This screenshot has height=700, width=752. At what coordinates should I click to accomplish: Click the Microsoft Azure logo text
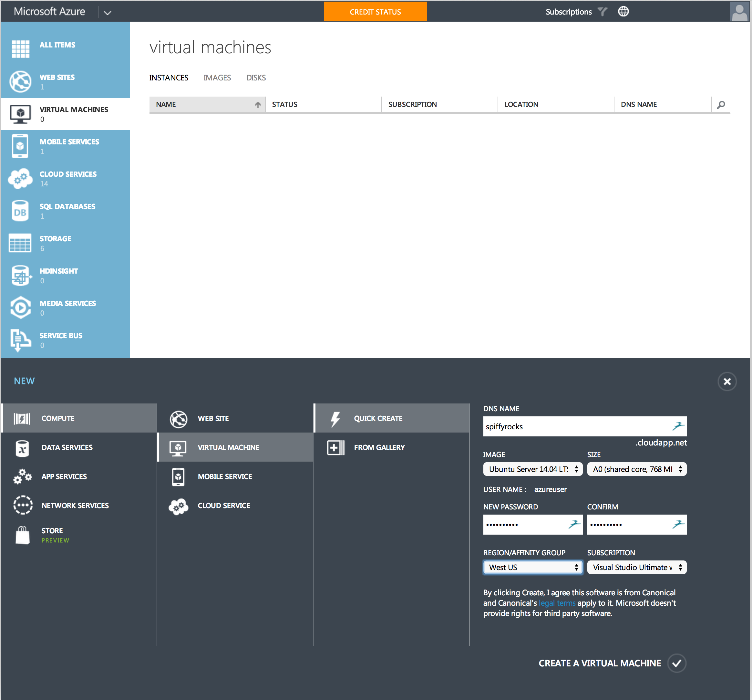[x=49, y=12]
